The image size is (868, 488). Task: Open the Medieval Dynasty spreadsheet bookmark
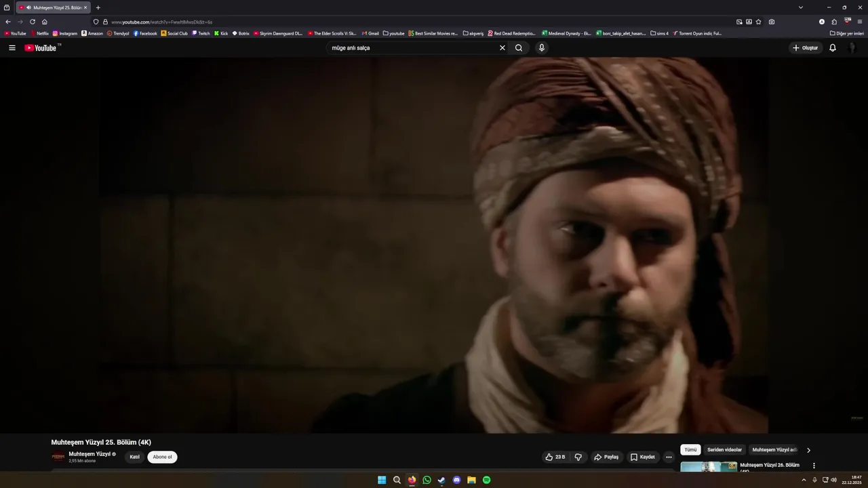point(567,33)
